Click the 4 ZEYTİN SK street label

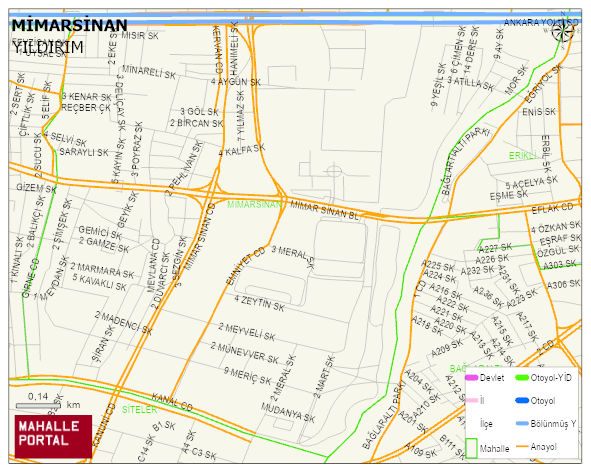click(260, 303)
